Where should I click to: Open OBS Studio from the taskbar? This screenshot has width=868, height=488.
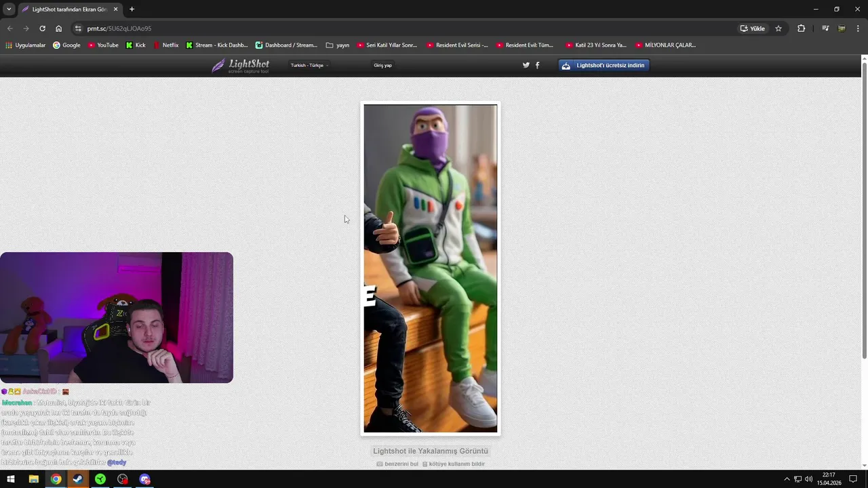122,479
